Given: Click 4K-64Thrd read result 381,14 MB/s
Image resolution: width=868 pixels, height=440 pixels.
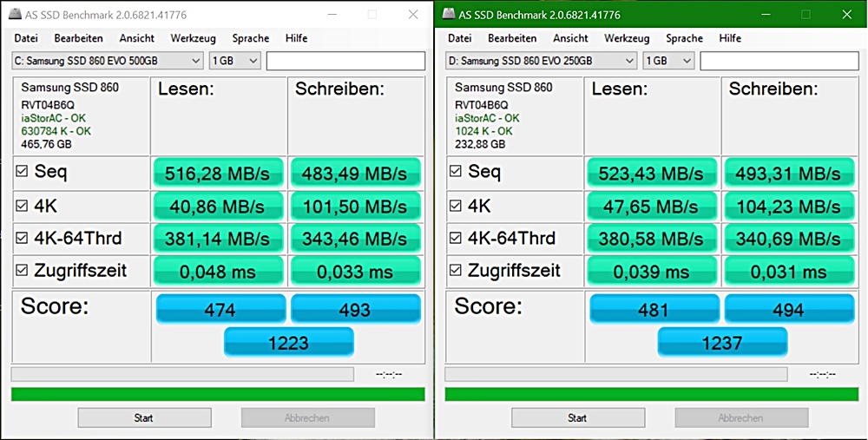Looking at the screenshot, I should [218, 239].
